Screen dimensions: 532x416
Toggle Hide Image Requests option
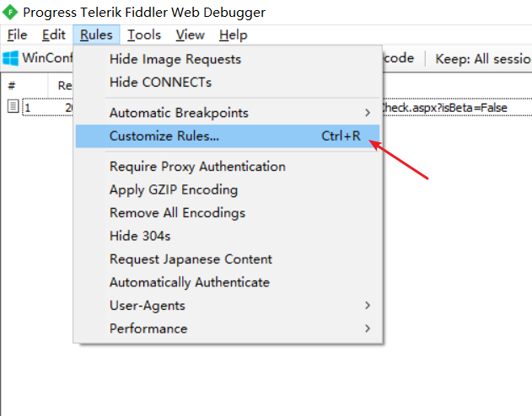click(175, 59)
